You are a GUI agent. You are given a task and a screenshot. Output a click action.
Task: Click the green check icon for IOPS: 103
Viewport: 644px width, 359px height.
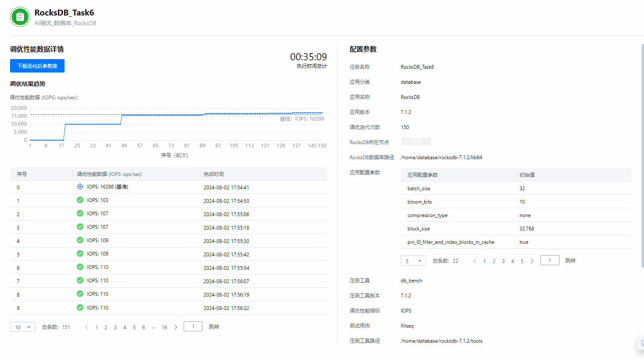80,200
